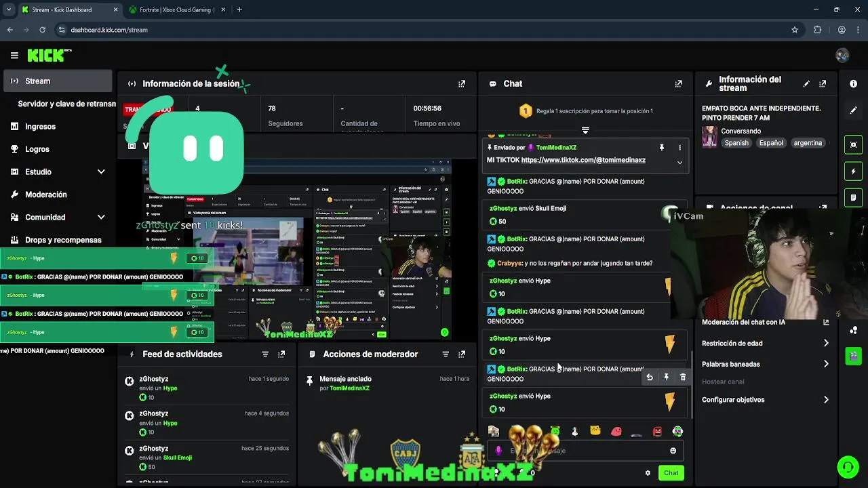The height and width of the screenshot is (488, 868).
Task: Open a new browser tab
Action: [239, 9]
